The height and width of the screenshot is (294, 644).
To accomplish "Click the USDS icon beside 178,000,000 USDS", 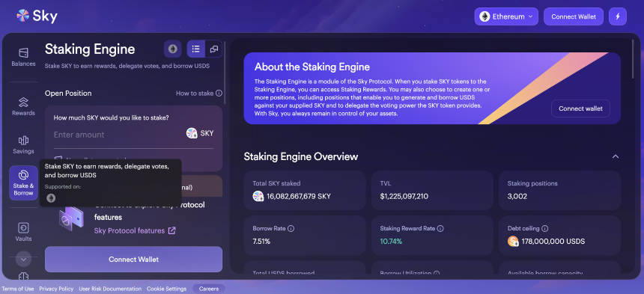I will (513, 241).
